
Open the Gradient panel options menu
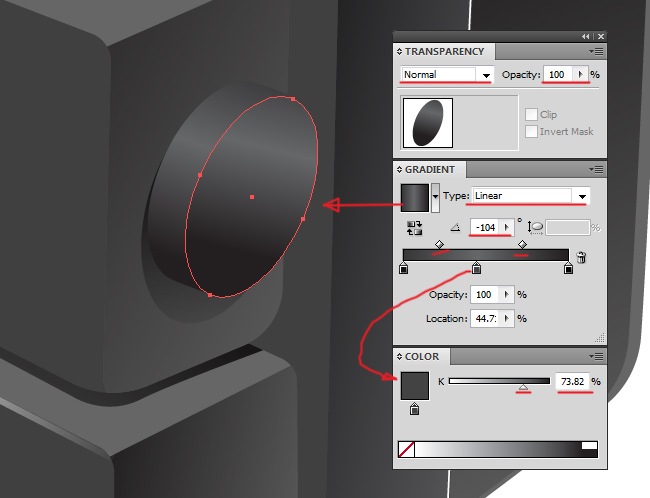point(596,170)
